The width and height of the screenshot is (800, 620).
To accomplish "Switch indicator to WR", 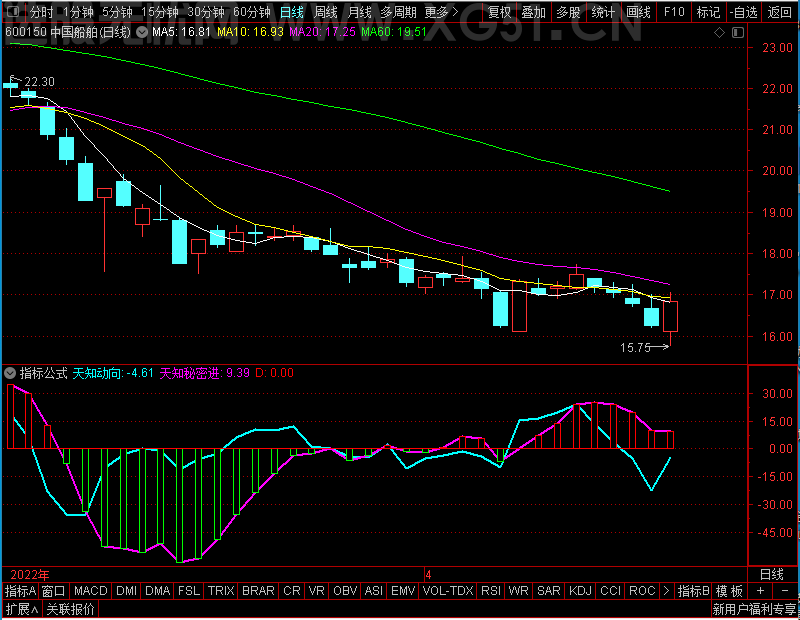I will pos(518,591).
